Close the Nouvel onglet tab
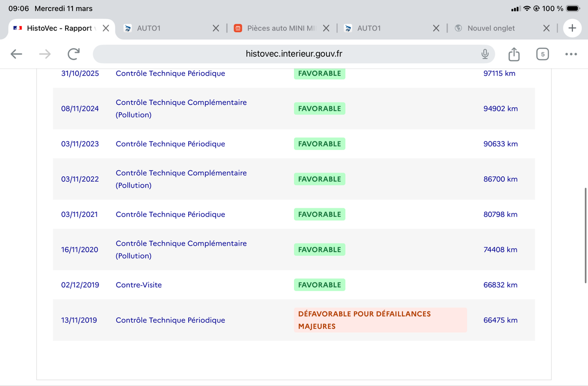This screenshot has height=386, width=588. 546,28
